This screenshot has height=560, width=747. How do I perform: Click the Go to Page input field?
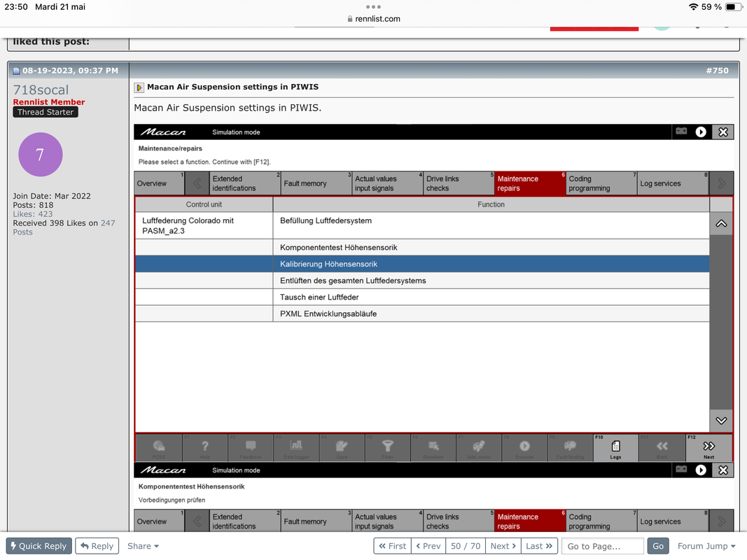[x=603, y=546]
